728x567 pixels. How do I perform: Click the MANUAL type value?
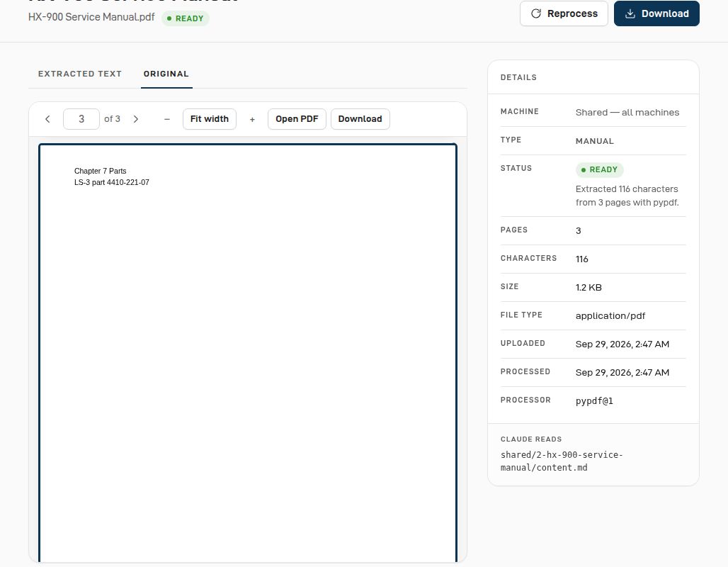click(595, 141)
